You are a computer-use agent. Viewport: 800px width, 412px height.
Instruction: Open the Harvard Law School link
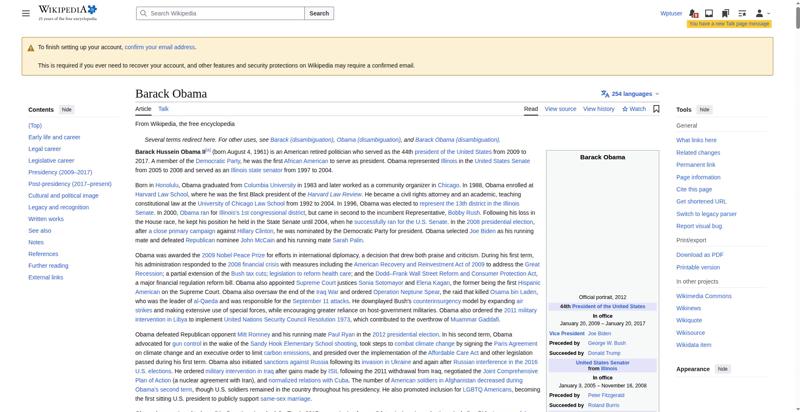[x=162, y=195]
